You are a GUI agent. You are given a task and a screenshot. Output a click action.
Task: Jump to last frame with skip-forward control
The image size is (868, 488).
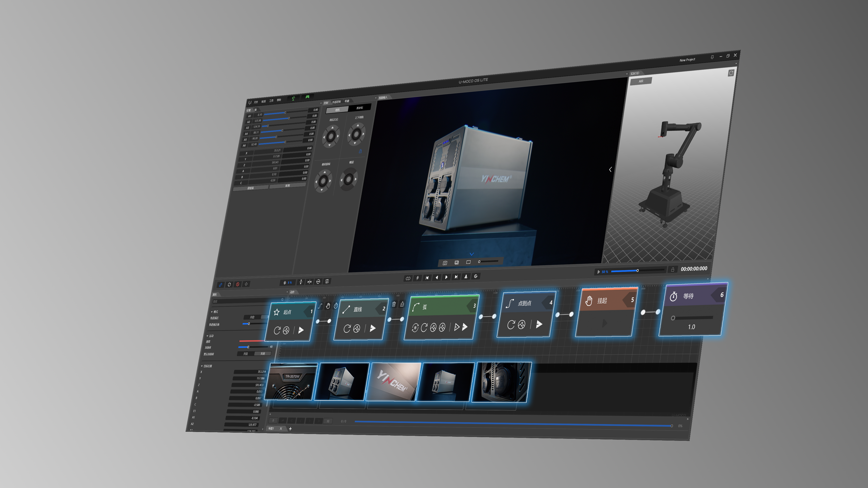[x=456, y=277]
